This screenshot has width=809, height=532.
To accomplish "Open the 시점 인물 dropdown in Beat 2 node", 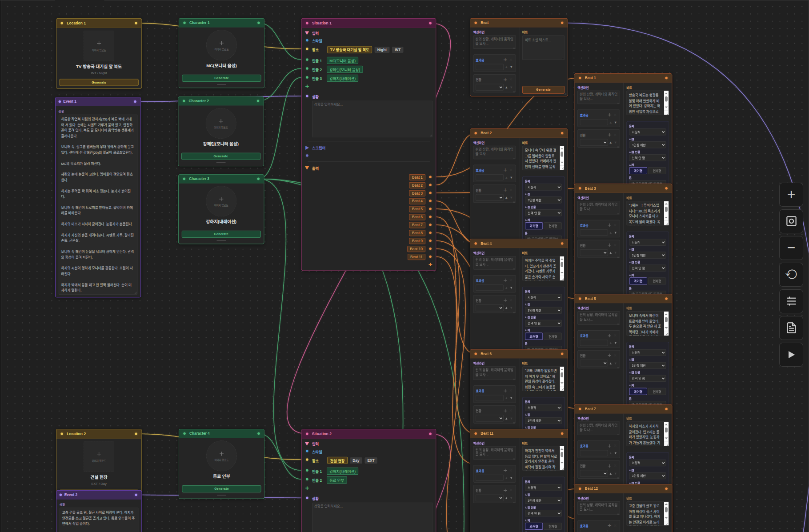I will (544, 213).
